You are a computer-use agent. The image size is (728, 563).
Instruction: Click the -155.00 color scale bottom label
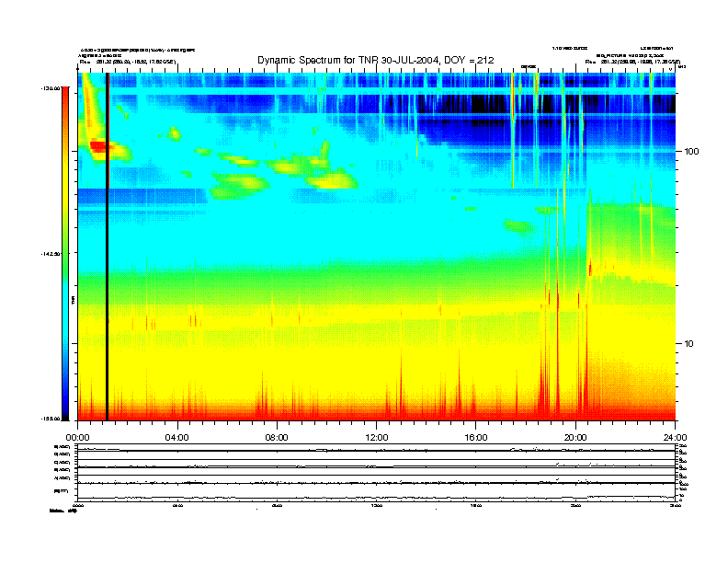tap(51, 419)
